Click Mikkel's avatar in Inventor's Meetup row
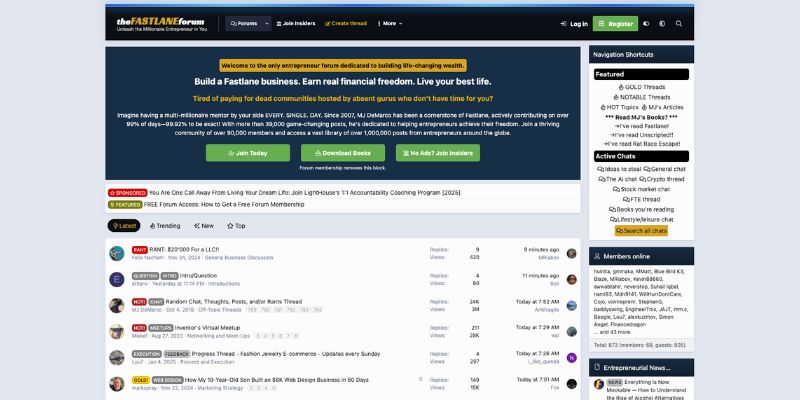The image size is (800, 400). pos(117,332)
